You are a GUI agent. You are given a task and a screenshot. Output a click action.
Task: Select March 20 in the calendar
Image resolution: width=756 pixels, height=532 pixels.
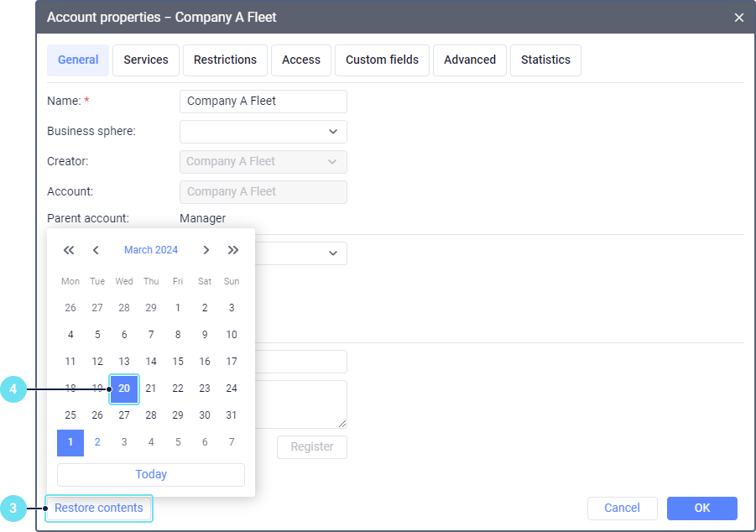124,389
